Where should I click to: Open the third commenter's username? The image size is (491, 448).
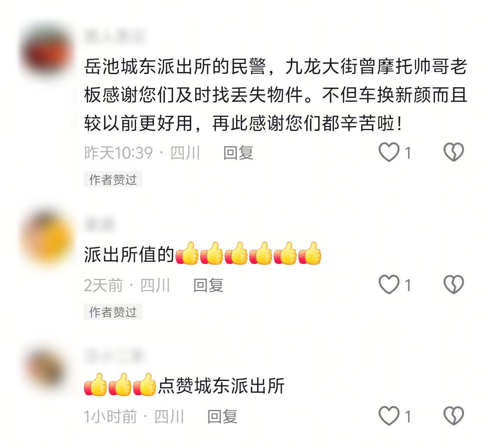(x=115, y=355)
